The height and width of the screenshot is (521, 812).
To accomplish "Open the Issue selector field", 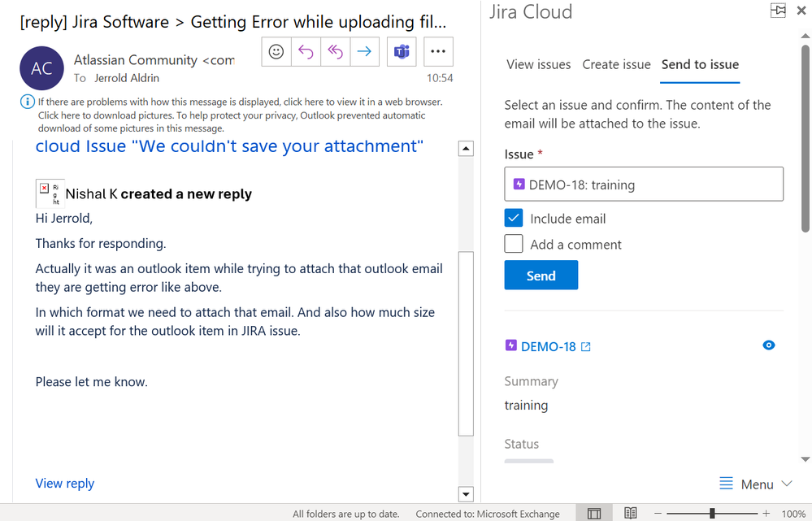I will tap(644, 185).
